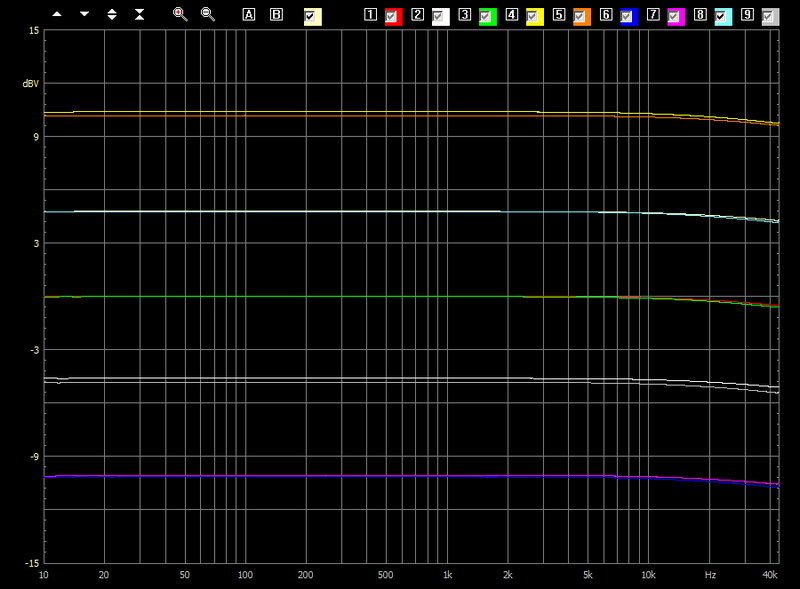Select channel B button
Viewport: 800px width, 589px height.
[x=276, y=14]
